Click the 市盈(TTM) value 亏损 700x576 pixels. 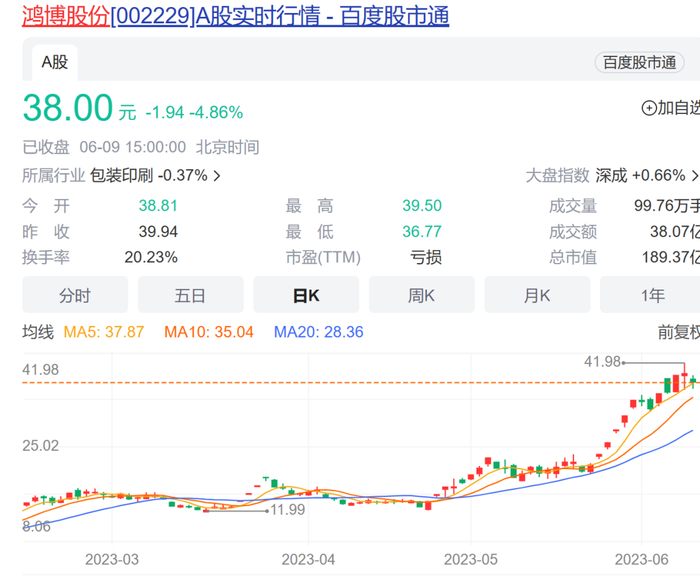coord(426,258)
